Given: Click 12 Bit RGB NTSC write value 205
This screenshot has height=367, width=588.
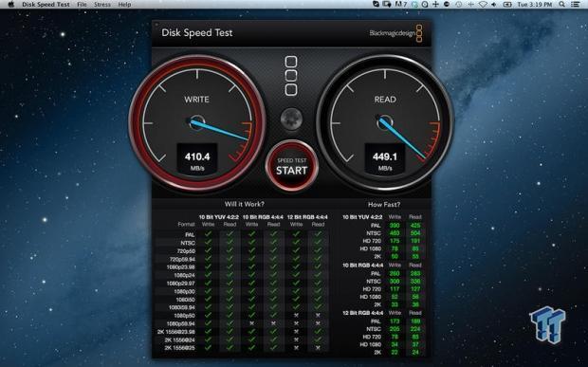Looking at the screenshot, I should (x=395, y=329).
